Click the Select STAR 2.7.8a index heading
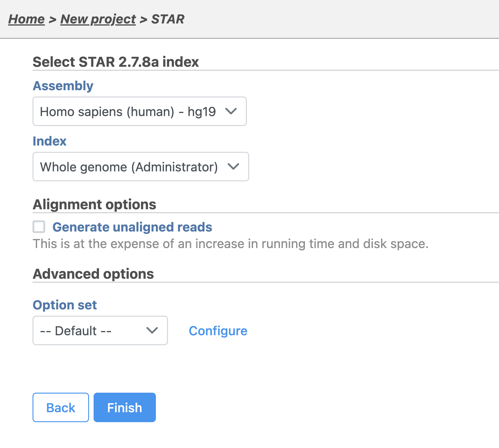Viewport: 499px width, 448px height. [116, 62]
